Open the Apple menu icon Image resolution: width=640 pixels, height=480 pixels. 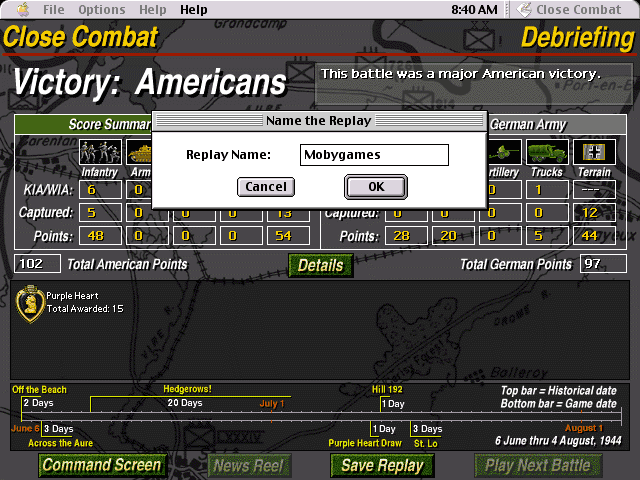point(23,9)
